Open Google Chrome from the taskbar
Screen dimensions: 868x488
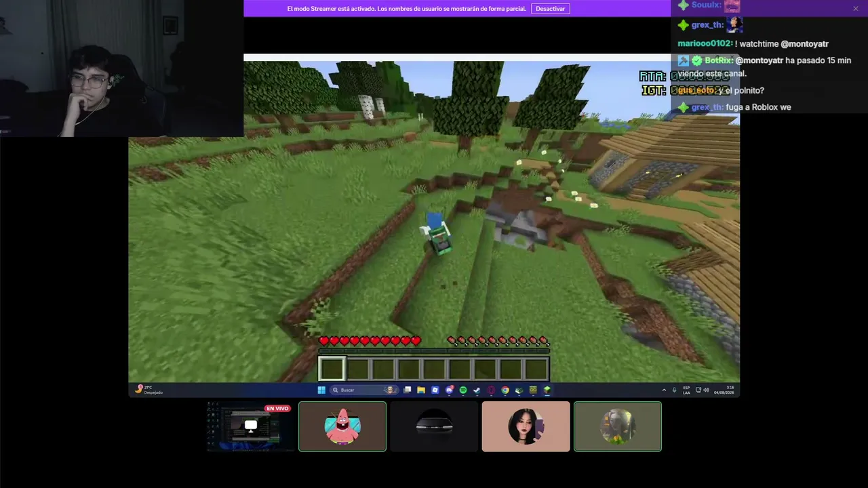click(x=505, y=390)
